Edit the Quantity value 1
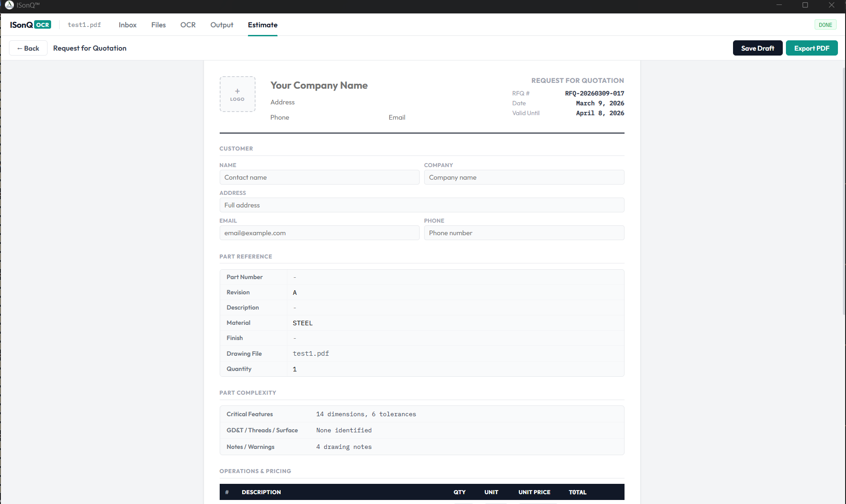This screenshot has height=504, width=846. pos(456,369)
